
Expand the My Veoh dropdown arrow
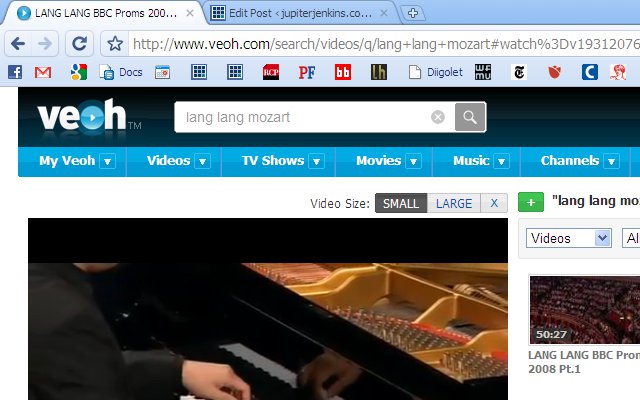107,161
